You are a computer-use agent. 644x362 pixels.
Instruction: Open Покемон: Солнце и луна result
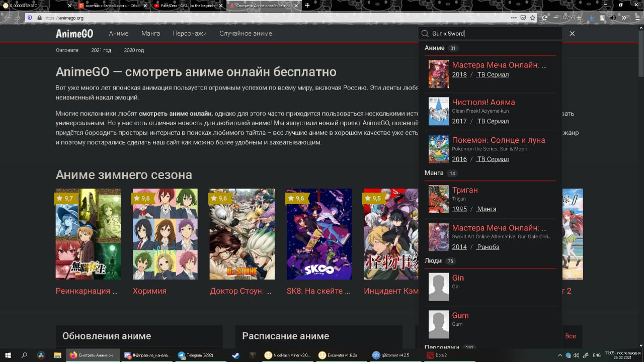pyautogui.click(x=499, y=140)
